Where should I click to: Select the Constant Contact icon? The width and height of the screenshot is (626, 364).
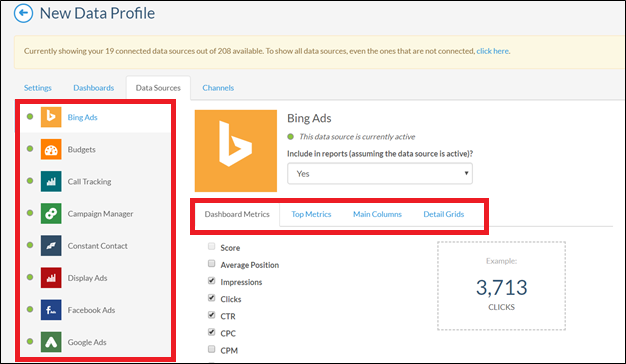tap(51, 245)
